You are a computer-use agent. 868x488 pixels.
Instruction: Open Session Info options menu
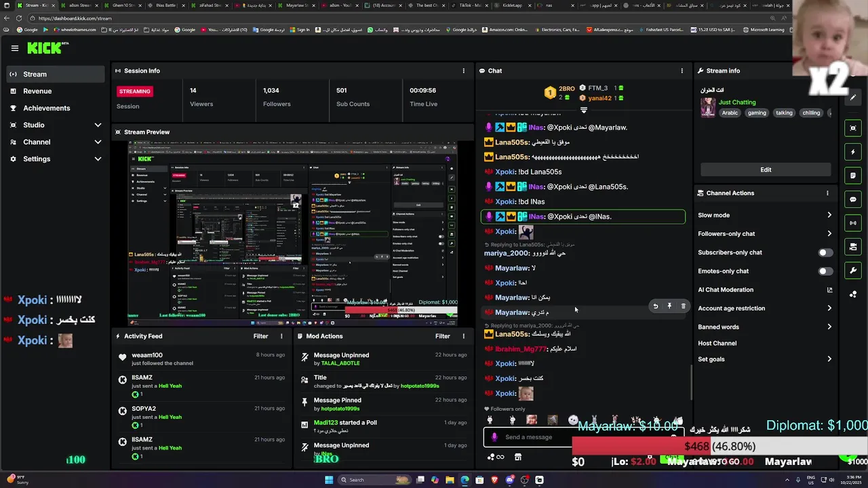464,70
